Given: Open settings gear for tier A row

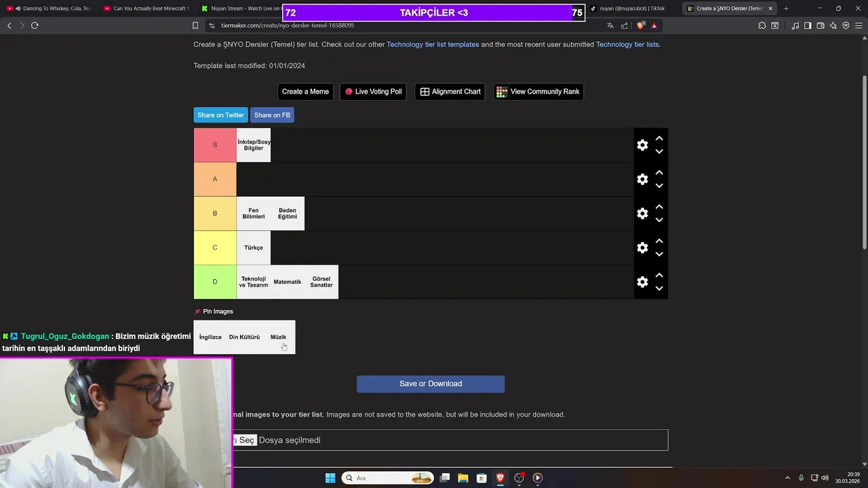Looking at the screenshot, I should click(642, 180).
